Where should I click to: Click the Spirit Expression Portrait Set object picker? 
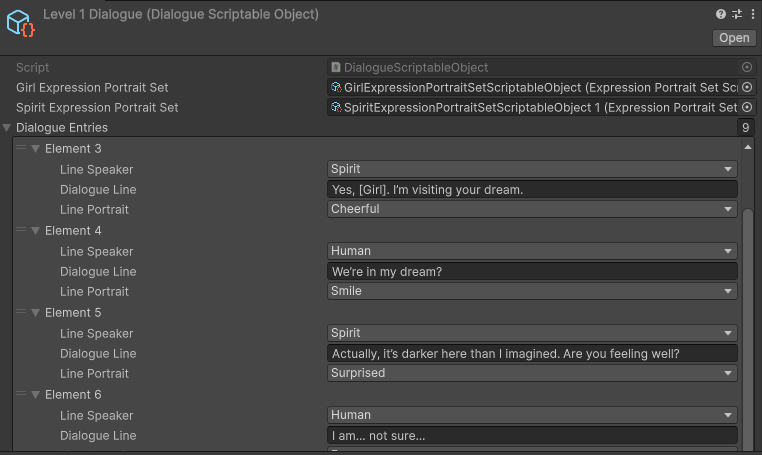746,108
